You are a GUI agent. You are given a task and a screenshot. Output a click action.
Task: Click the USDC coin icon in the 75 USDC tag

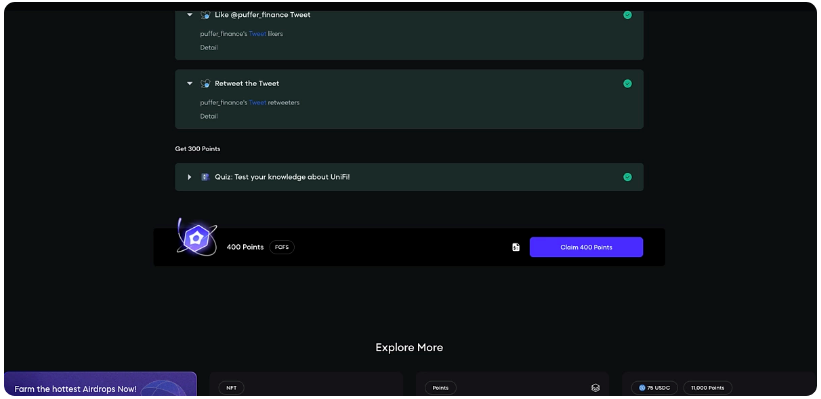click(642, 388)
